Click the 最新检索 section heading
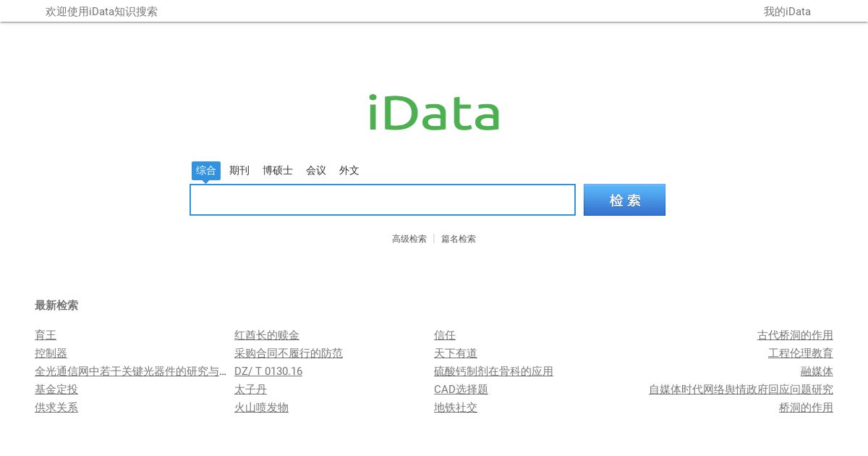The width and height of the screenshot is (868, 456). [x=56, y=305]
